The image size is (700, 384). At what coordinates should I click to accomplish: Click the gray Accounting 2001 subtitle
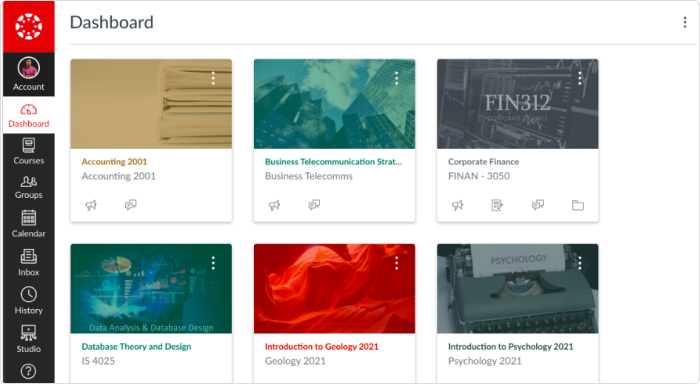click(119, 176)
